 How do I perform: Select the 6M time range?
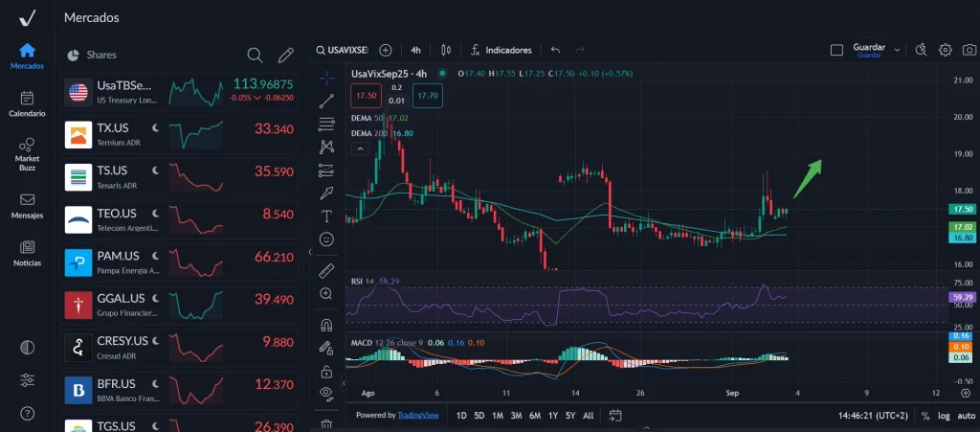coord(535,415)
